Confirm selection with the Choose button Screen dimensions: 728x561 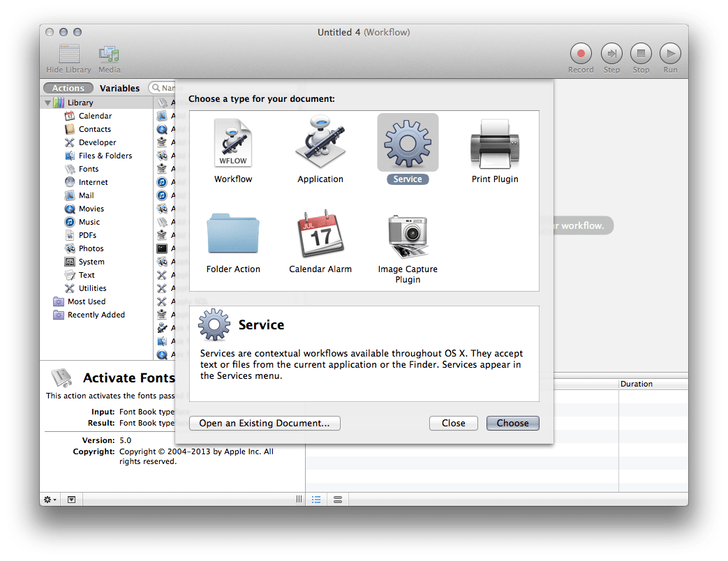tap(512, 423)
